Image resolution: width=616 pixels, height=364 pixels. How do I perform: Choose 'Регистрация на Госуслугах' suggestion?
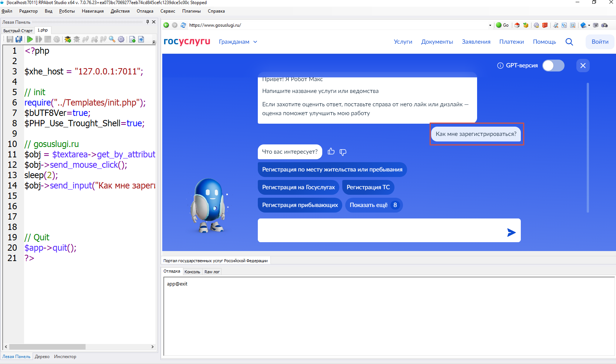(x=299, y=187)
